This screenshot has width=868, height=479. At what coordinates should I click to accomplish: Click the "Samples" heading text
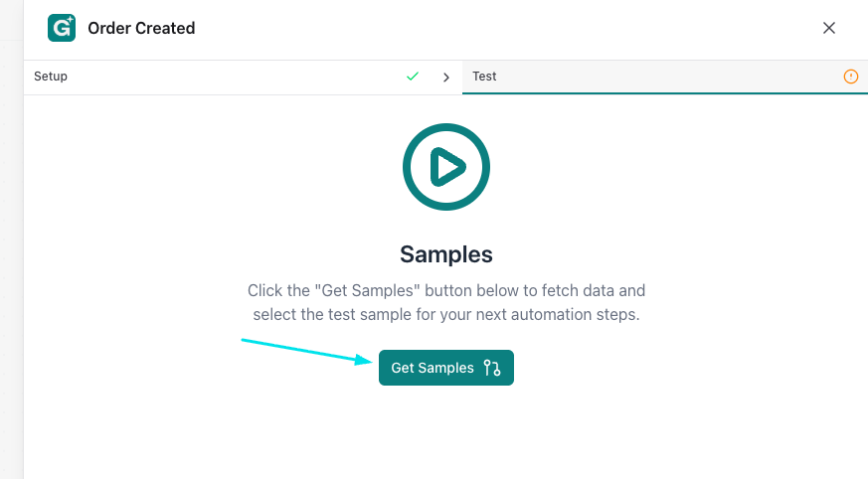446,254
